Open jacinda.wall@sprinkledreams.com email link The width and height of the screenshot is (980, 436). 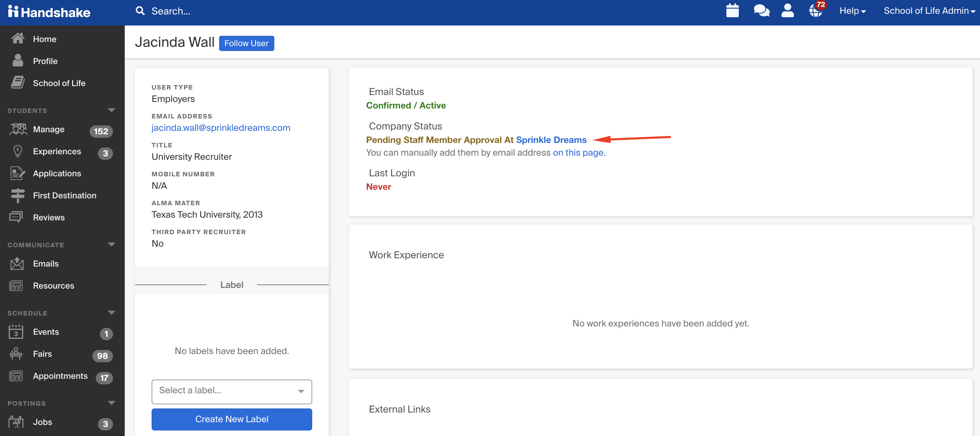[x=221, y=128]
